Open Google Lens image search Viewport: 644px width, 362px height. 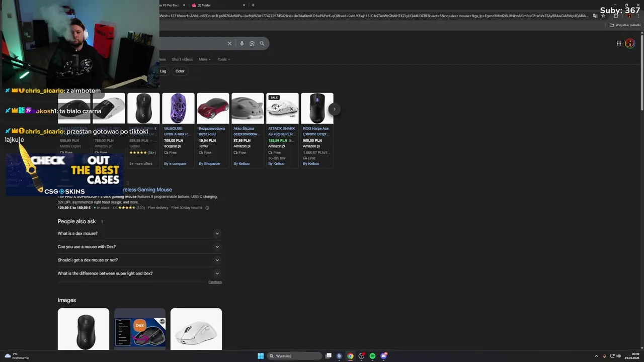[x=252, y=43]
